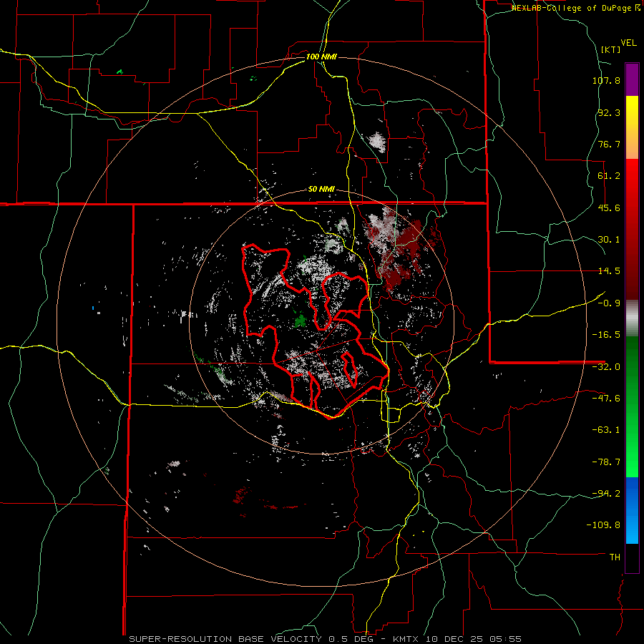
Task: Click the gray zero-velocity segment of the color bar
Action: click(632, 318)
